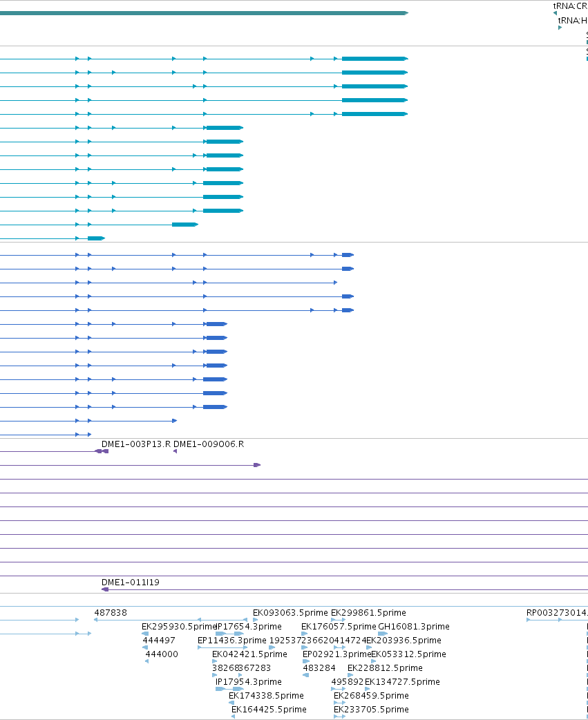Click the thick glyph under GH16081.3prime
Viewport: 588px width, 720px height.
383,634
